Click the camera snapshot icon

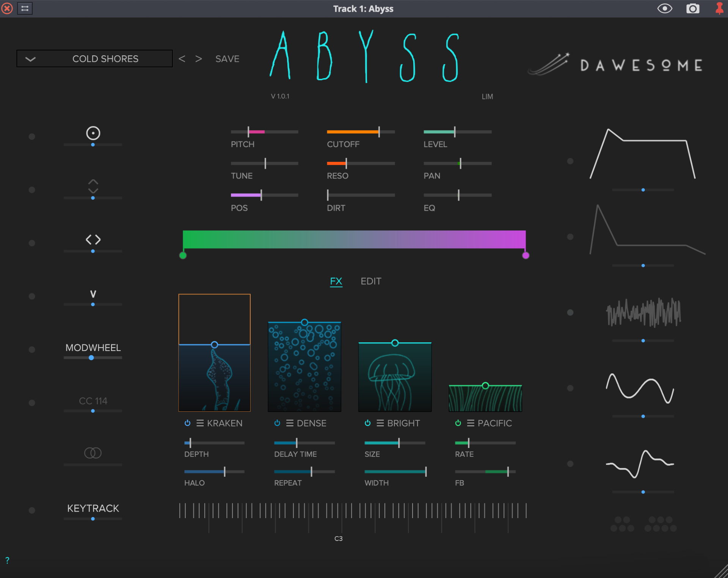(x=692, y=9)
